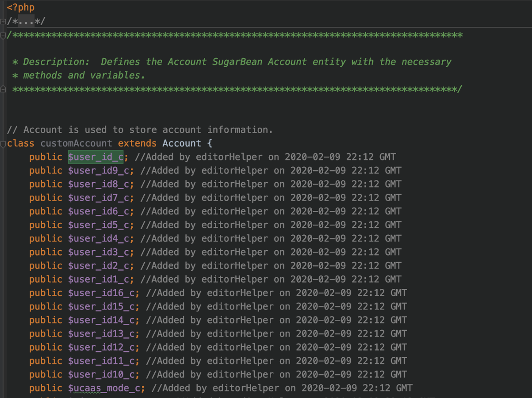Screen dimensions: 532x398
Task: Click the 'methods and variables.' comment line
Action: click(84, 76)
